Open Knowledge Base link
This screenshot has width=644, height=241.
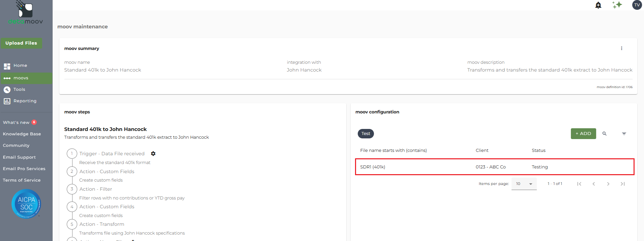pos(22,134)
